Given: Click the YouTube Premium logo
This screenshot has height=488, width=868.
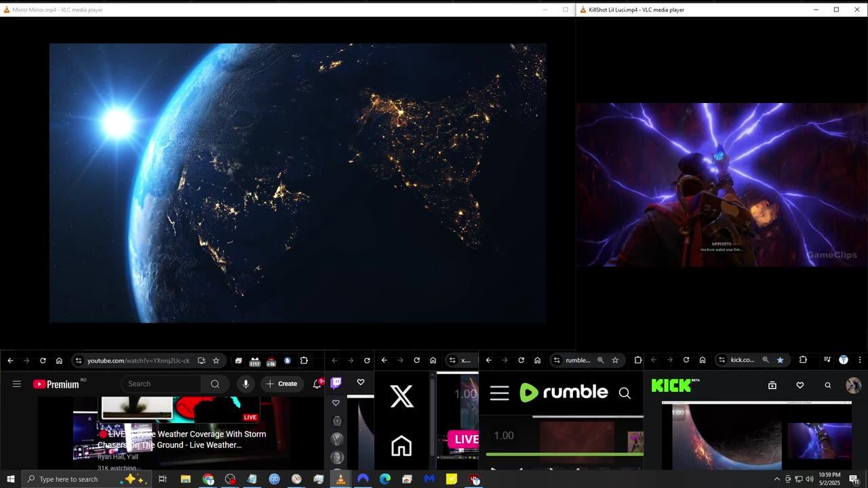Looking at the screenshot, I should (56, 384).
